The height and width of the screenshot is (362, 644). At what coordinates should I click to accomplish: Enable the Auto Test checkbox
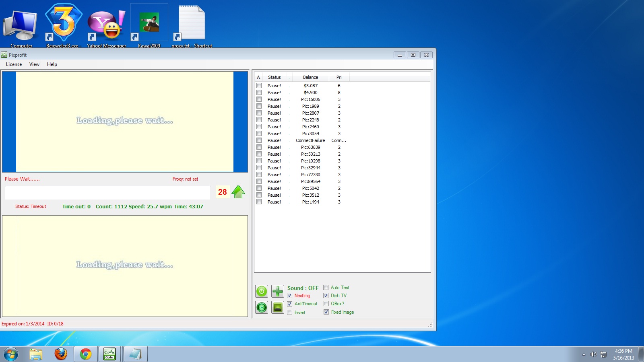[x=326, y=288]
